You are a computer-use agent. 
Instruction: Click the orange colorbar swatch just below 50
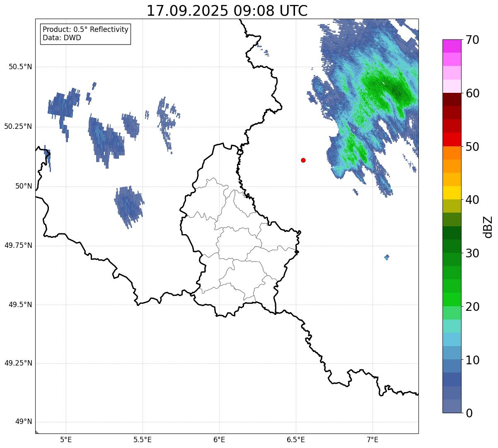pyautogui.click(x=452, y=153)
